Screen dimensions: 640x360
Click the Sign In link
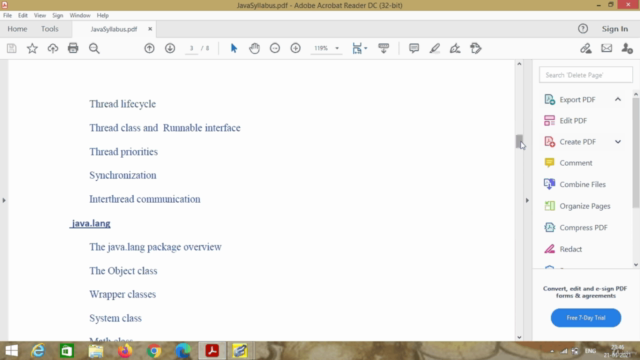point(615,29)
